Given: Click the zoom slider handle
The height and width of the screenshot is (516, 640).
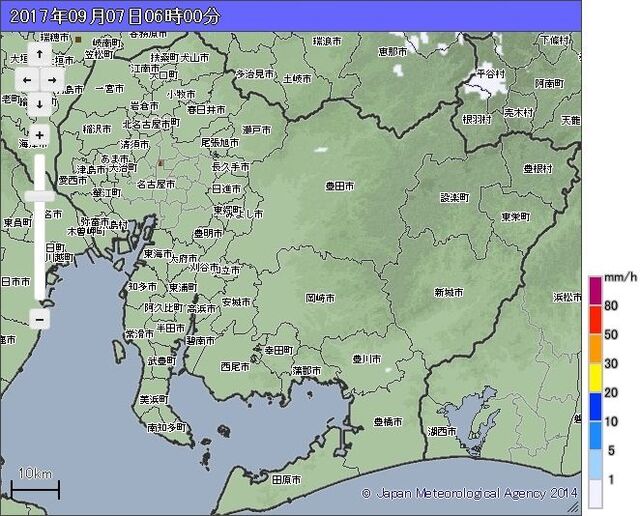Looking at the screenshot, I should pos(40,196).
